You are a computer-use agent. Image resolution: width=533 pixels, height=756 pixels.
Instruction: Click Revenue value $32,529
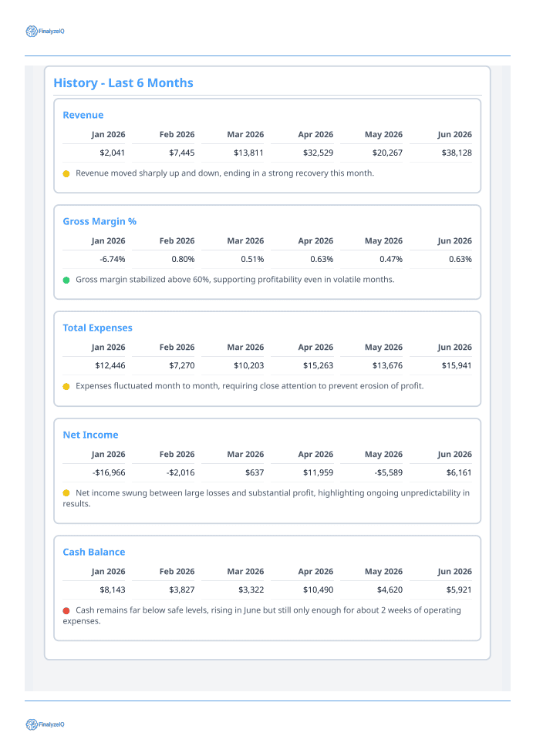pos(318,153)
